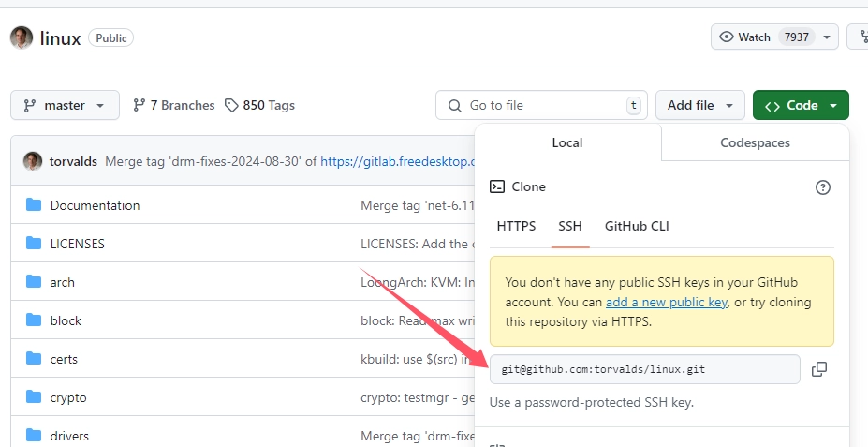Screen dimensions: 868x447
Task: Open the Documentation folder
Action: pos(95,205)
